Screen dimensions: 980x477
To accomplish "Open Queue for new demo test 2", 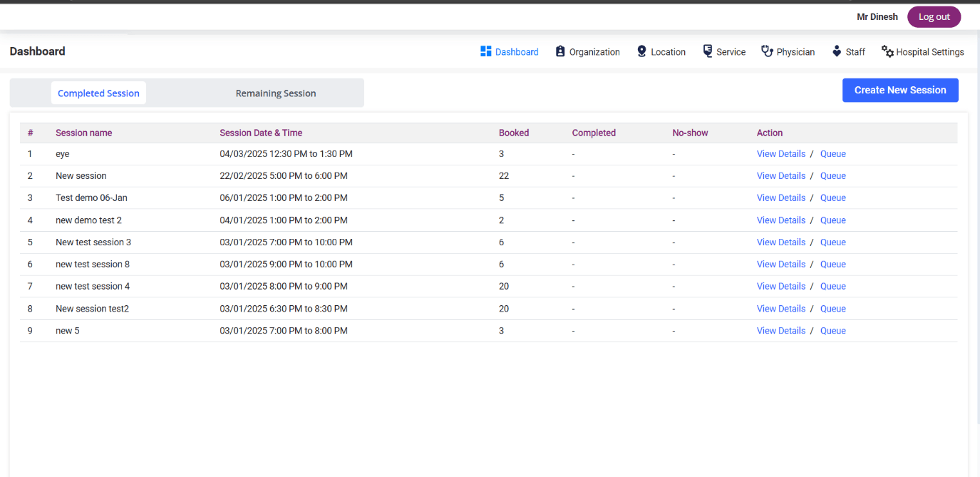I will (832, 220).
